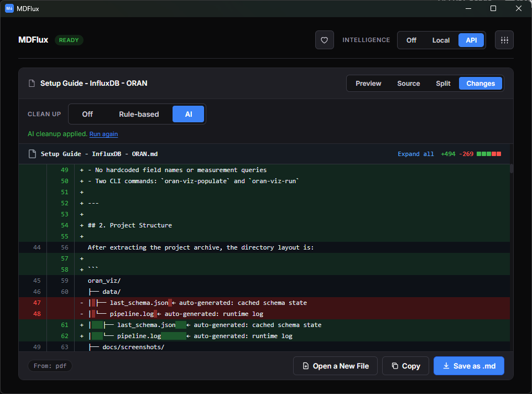
Task: Click the file icon next to ORAN.md
Action: [x=32, y=154]
